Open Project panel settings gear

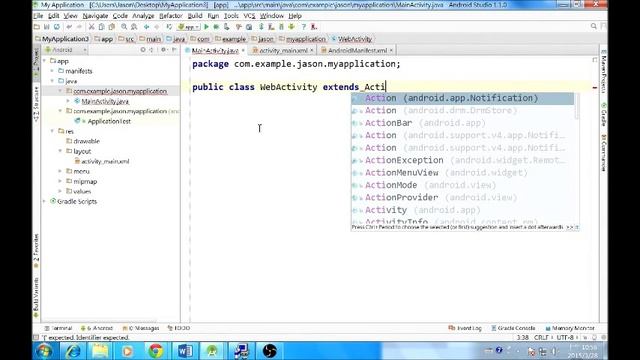point(163,50)
